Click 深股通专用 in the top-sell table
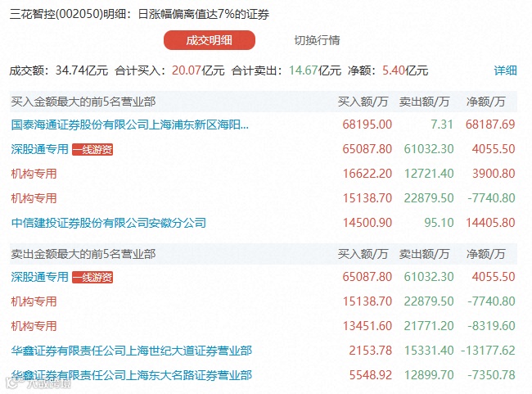Image resolution: width=532 pixels, height=394 pixels. 40,277
